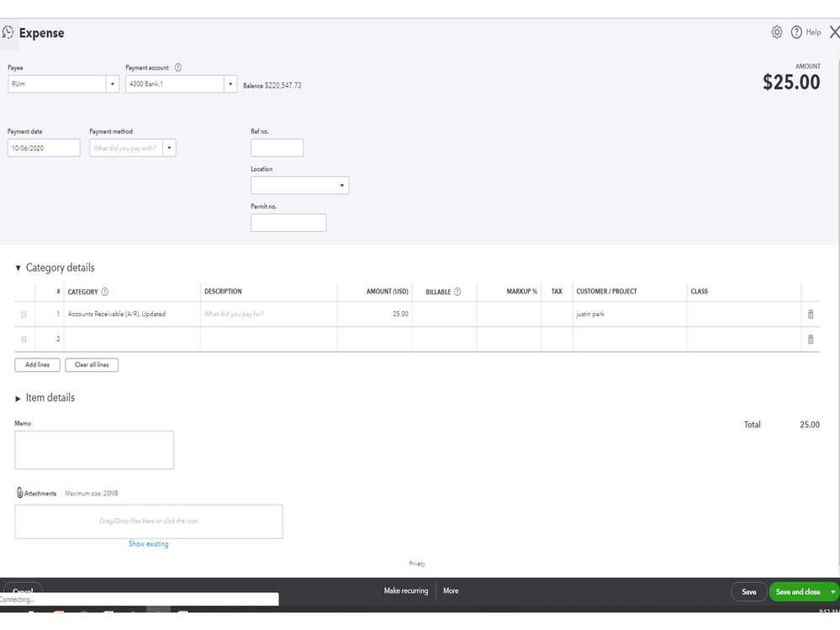Click the CLASS column header

[699, 291]
